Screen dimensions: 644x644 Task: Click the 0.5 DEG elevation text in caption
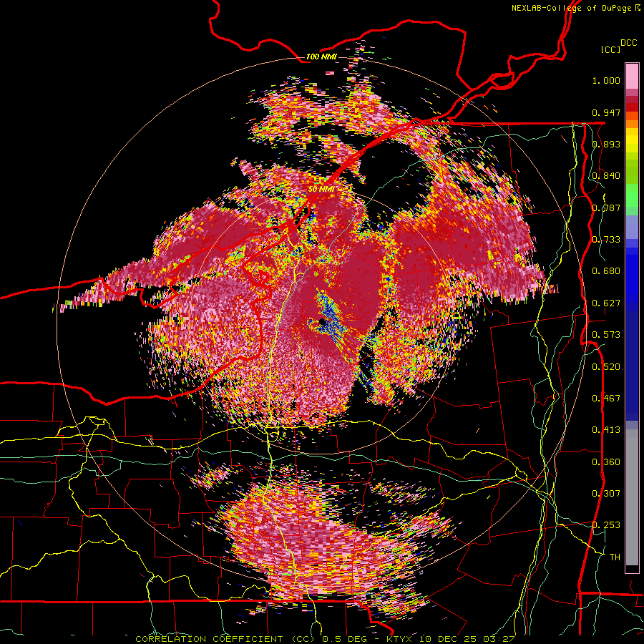point(345,639)
